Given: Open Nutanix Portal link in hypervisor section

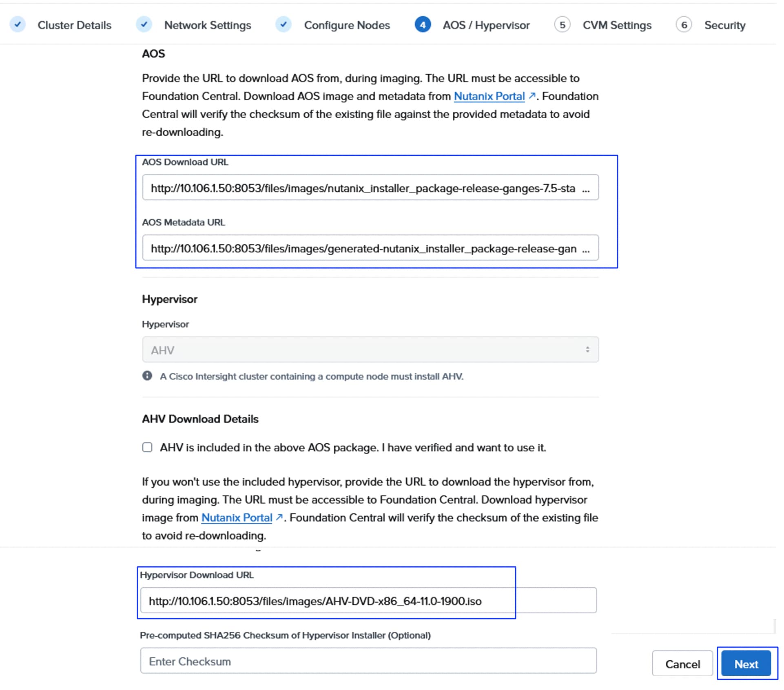Looking at the screenshot, I should point(237,517).
